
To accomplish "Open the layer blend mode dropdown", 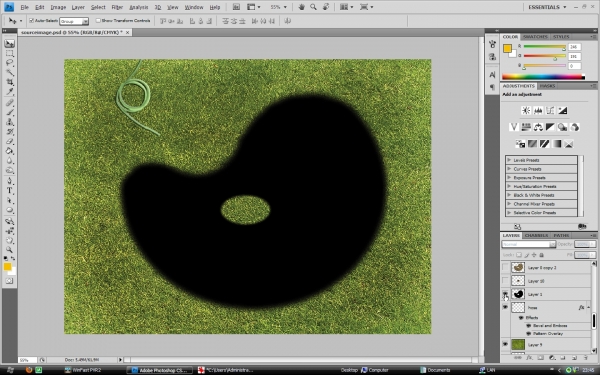I will point(528,244).
